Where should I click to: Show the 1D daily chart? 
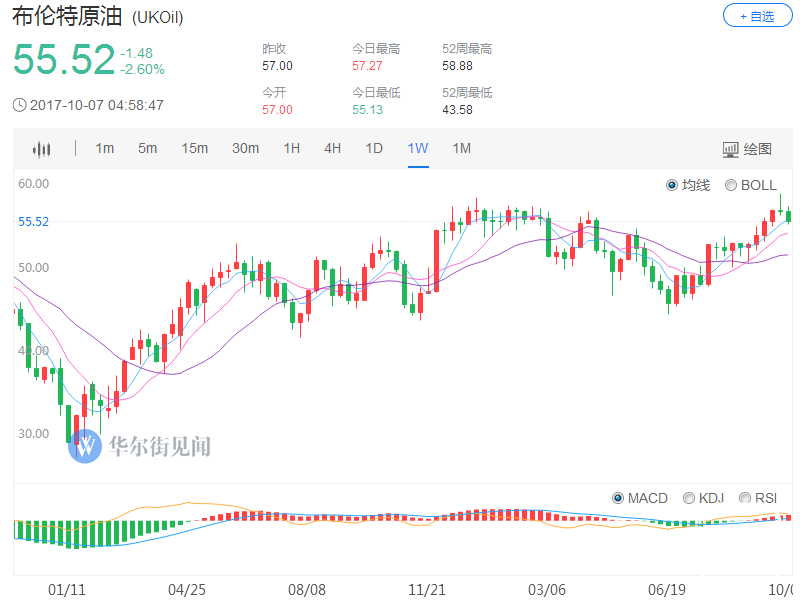[x=374, y=148]
